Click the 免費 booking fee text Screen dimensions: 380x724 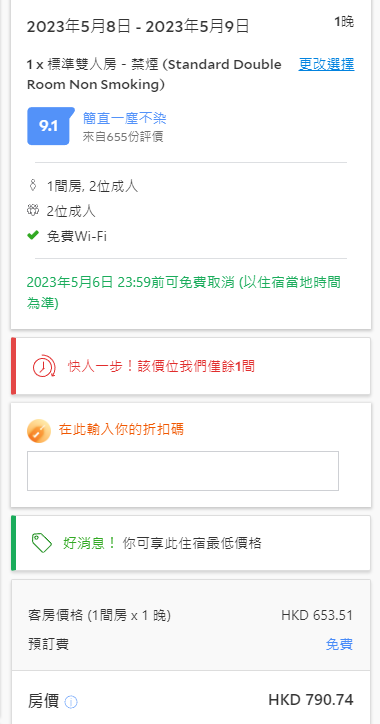(339, 644)
